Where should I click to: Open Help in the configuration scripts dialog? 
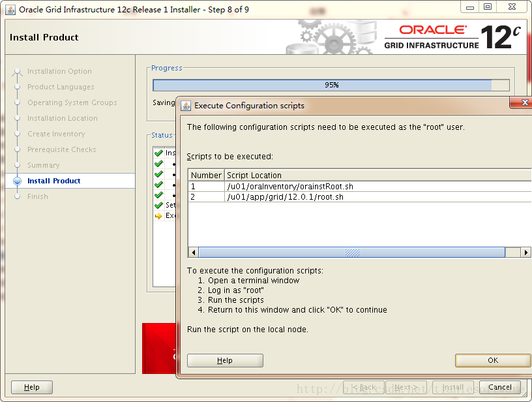(x=225, y=360)
